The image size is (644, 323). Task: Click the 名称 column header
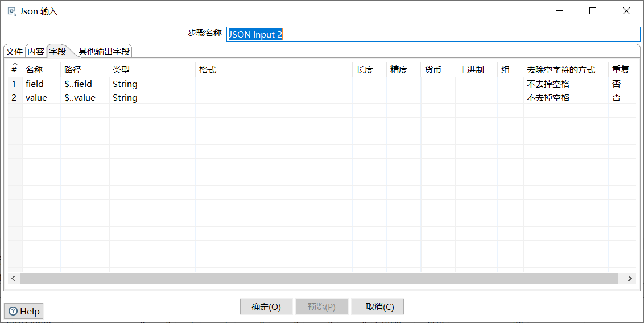(x=42, y=70)
